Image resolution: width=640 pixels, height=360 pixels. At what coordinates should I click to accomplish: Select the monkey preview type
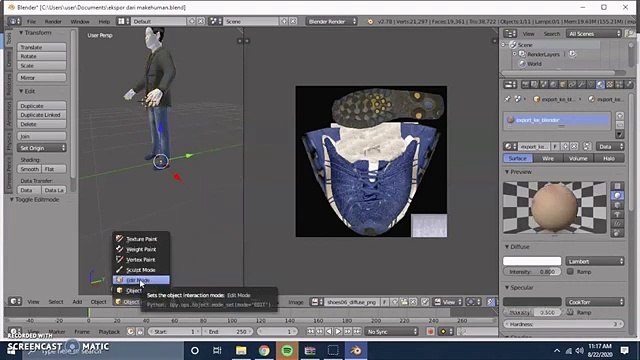coord(618,214)
